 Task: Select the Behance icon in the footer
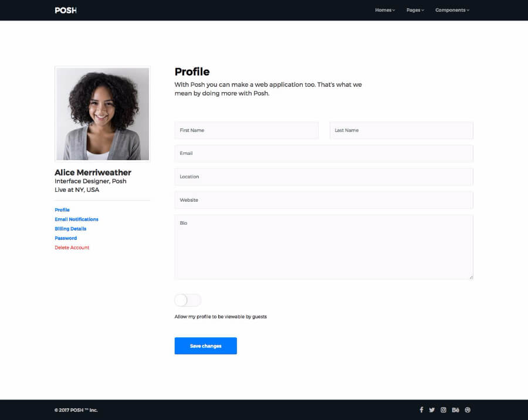[x=456, y=410]
